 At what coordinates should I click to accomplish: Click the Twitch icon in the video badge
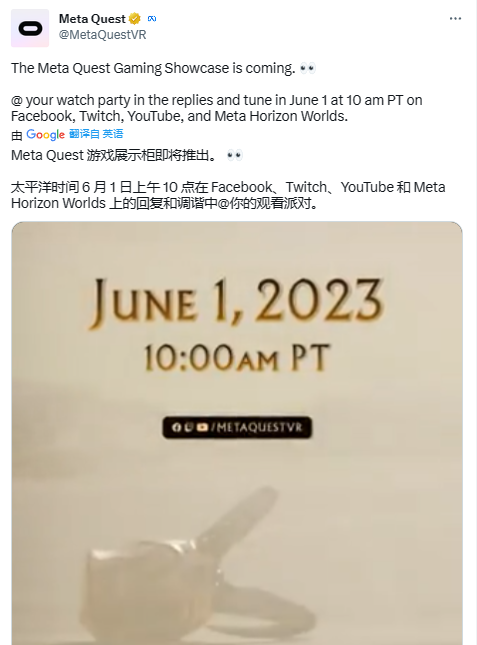(x=188, y=427)
